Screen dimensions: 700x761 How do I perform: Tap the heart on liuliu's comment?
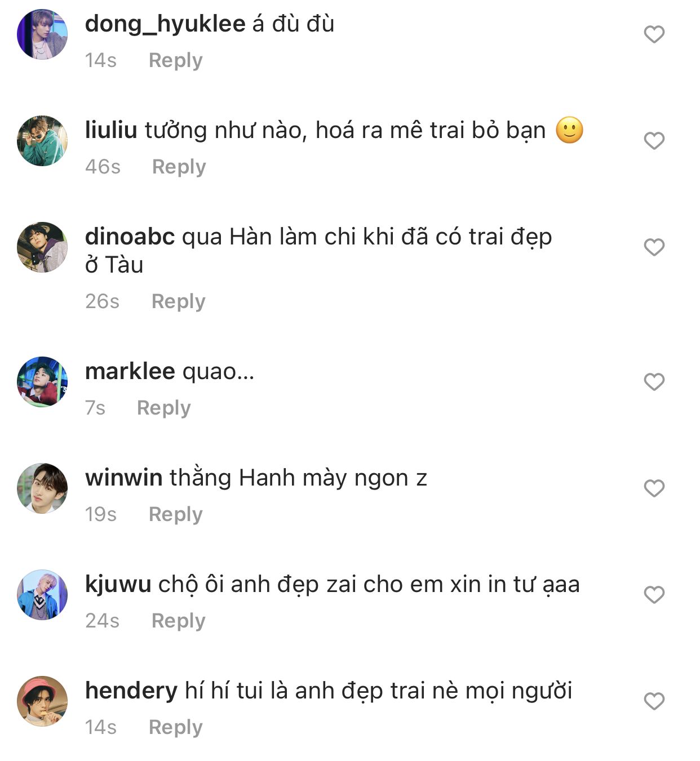pos(654,141)
